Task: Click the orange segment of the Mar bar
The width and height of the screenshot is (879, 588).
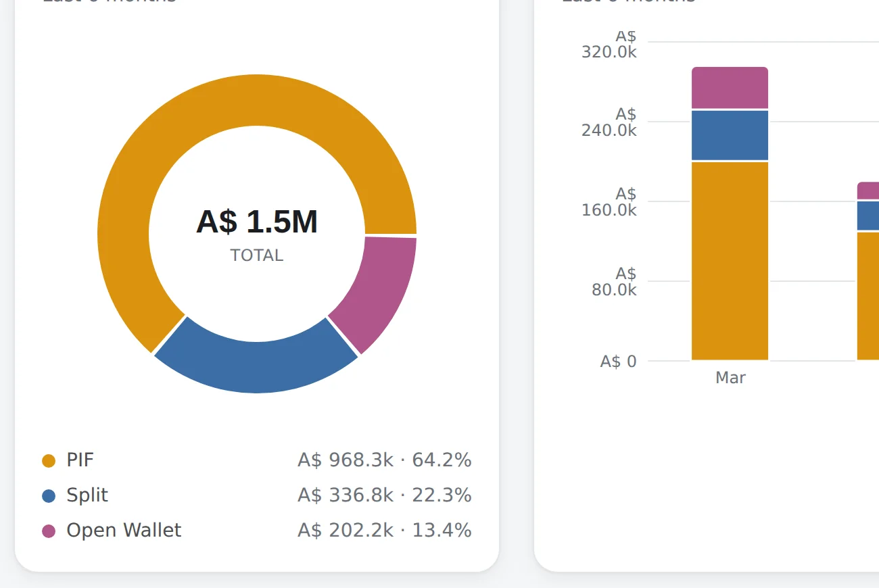Action: click(x=730, y=261)
